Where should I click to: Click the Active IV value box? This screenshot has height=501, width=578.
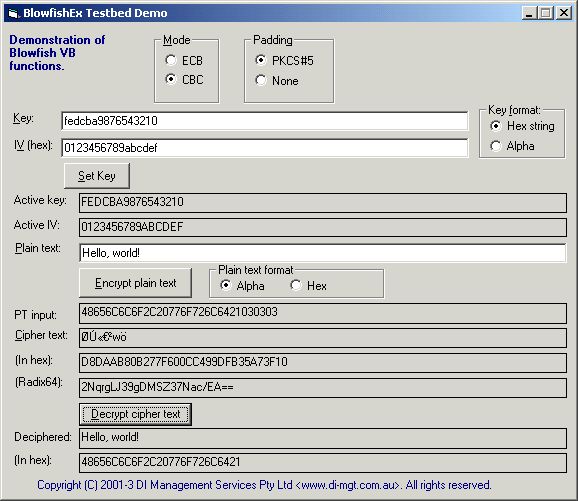click(x=323, y=227)
